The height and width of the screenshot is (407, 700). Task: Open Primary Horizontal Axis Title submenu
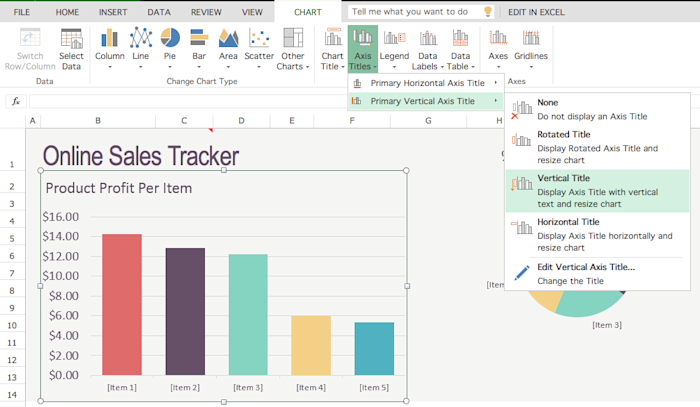(425, 83)
